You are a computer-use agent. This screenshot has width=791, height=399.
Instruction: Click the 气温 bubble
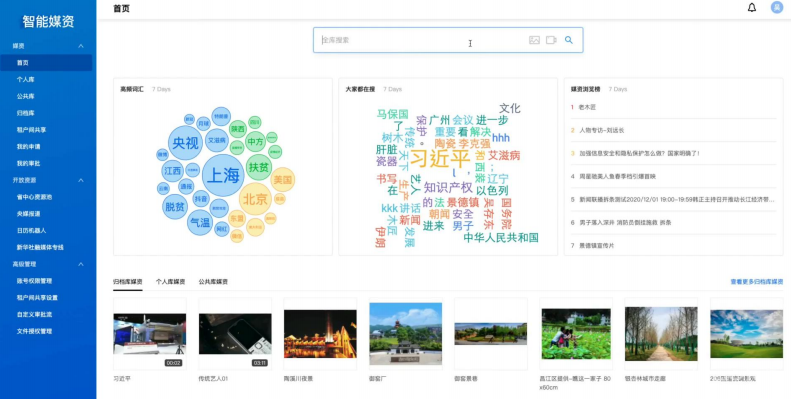(x=200, y=222)
